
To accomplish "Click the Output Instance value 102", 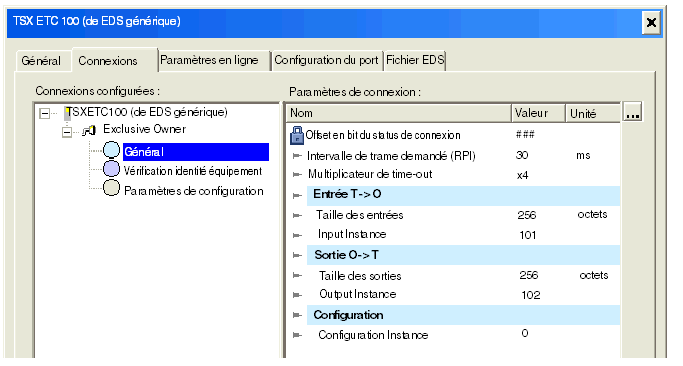I will [531, 295].
